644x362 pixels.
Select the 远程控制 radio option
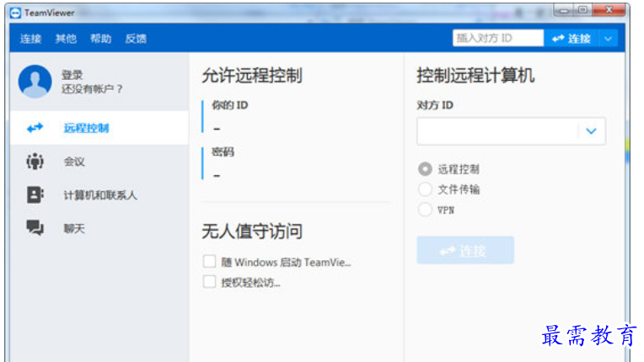[x=425, y=168]
